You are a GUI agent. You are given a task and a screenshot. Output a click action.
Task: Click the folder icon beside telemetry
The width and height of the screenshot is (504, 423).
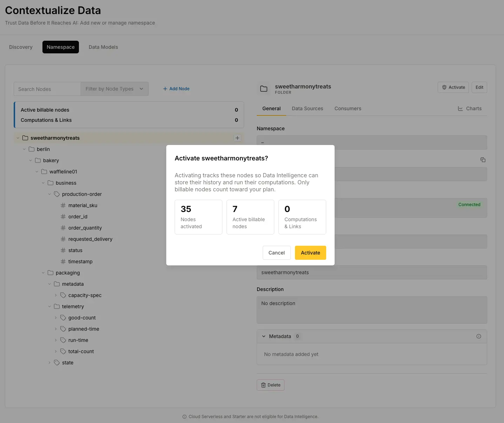(x=57, y=306)
